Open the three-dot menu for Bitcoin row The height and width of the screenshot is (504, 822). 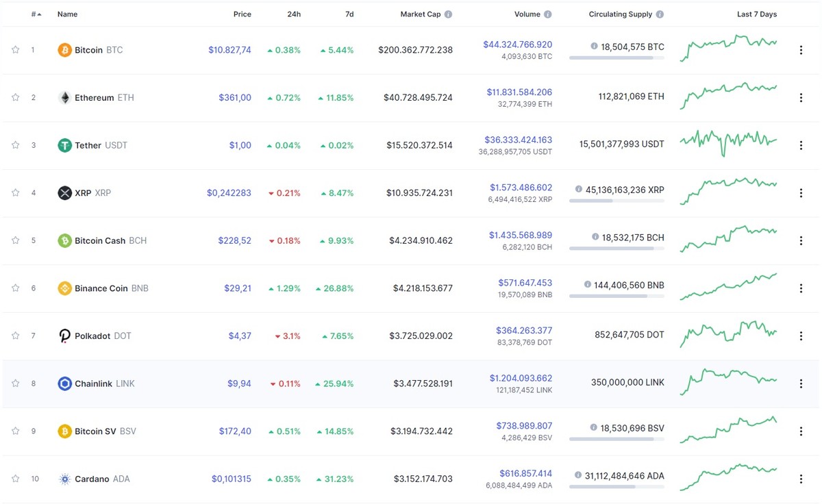pyautogui.click(x=801, y=49)
